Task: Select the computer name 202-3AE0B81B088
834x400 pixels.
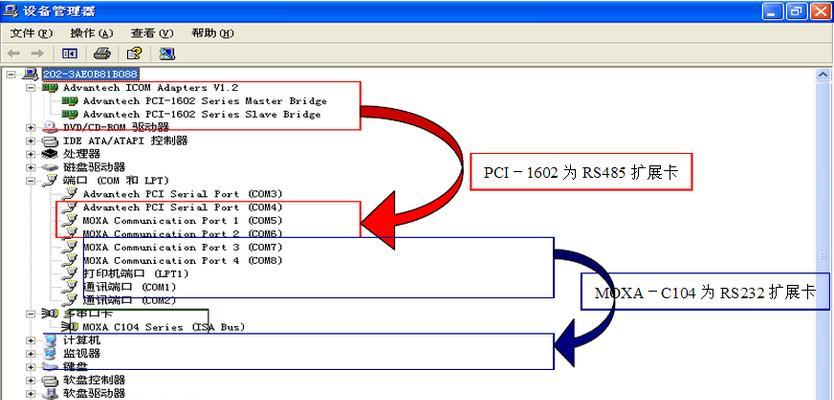Action: [90, 74]
